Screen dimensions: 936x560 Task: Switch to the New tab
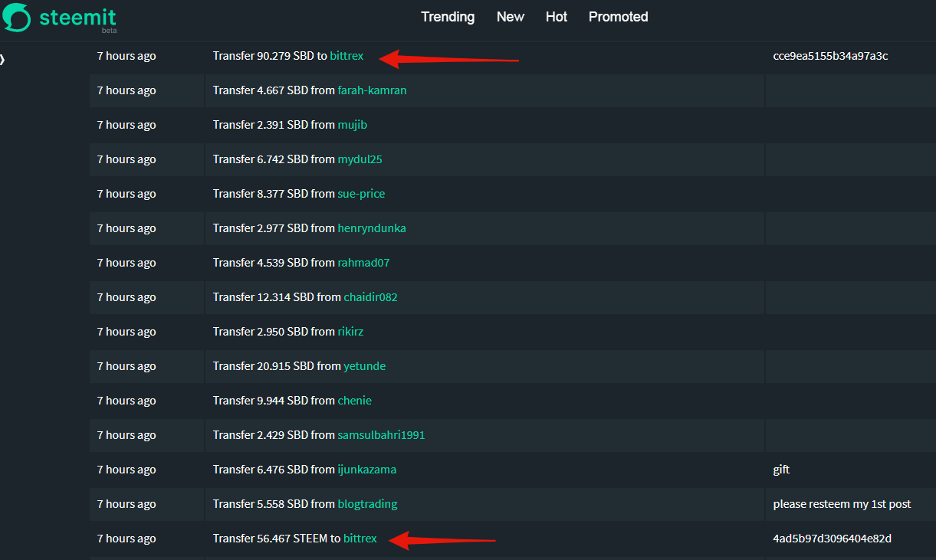coord(511,17)
